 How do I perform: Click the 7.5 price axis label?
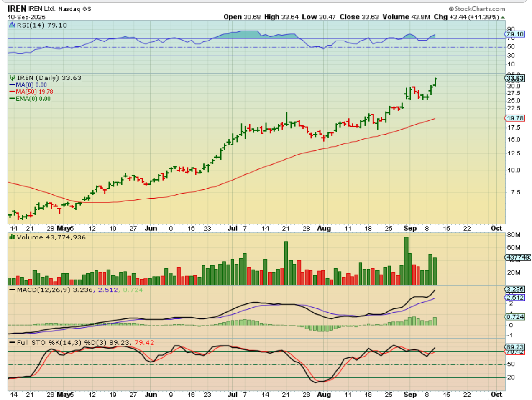[516, 192]
